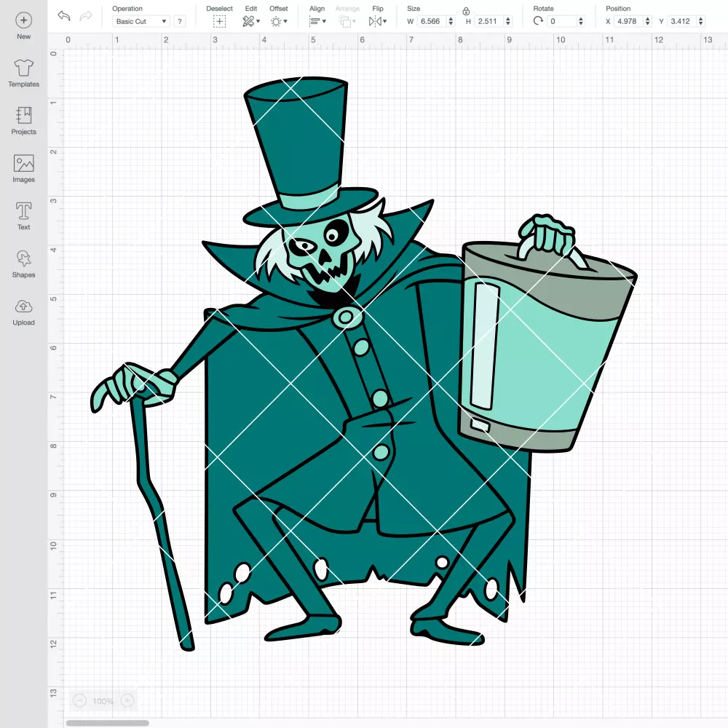Click the zoom in plus button
The image size is (728, 728).
127,700
